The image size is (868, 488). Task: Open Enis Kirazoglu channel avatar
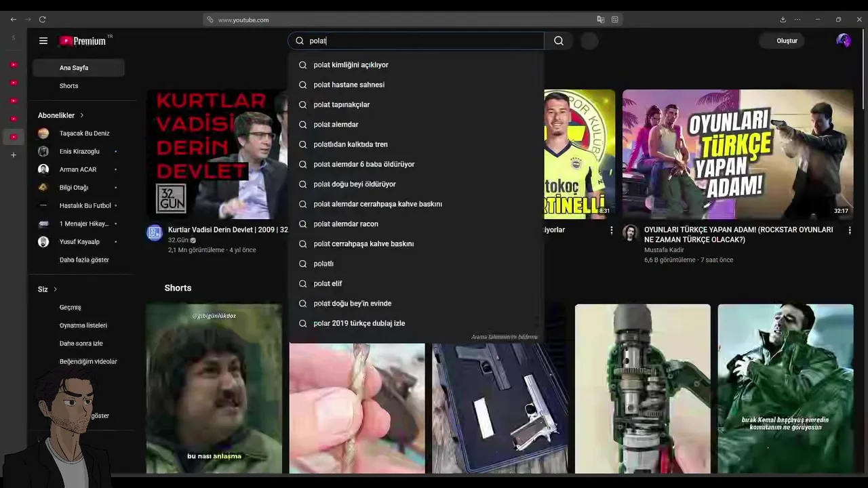tap(43, 151)
